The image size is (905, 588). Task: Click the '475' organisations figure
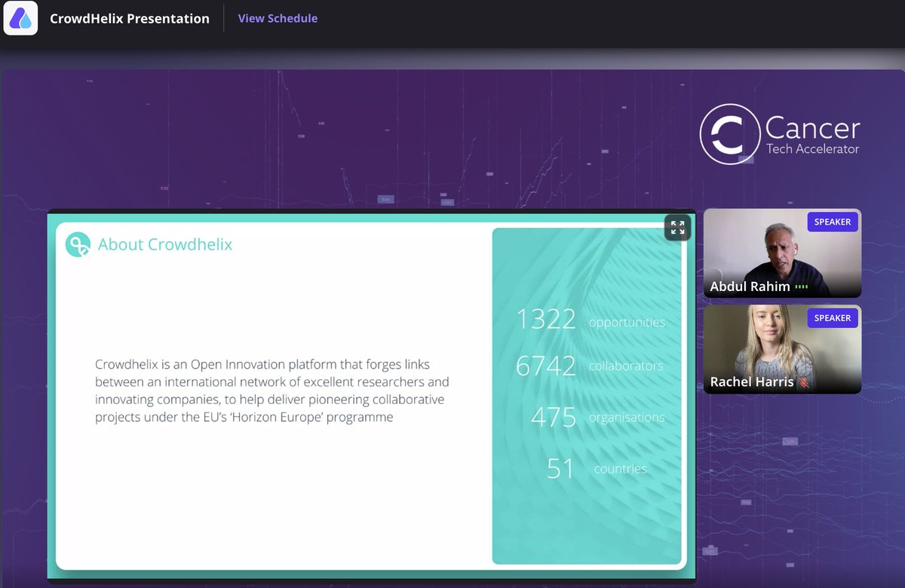point(554,417)
